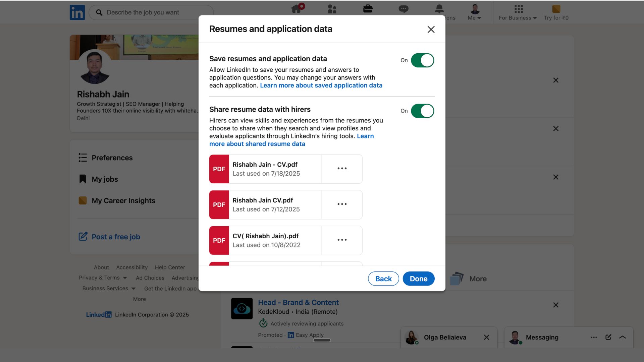This screenshot has height=362, width=644.
Task: Open the Messaging speech bubble icon
Action: tap(403, 9)
